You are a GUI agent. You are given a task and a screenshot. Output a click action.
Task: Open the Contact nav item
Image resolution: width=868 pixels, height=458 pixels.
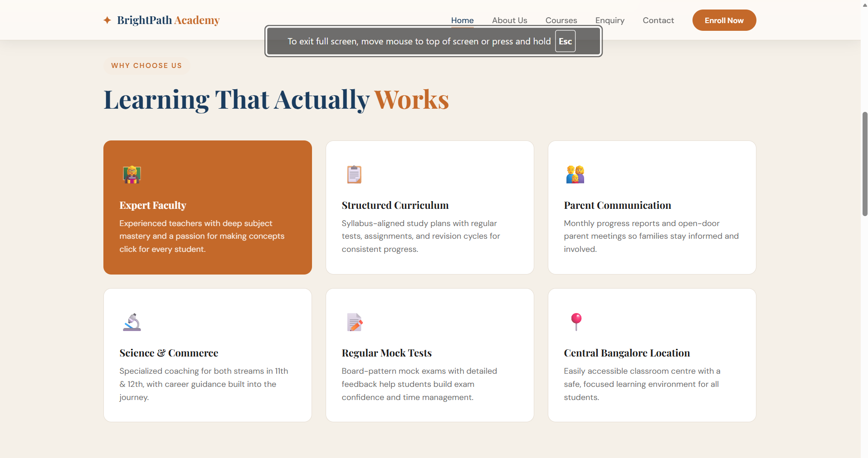658,20
